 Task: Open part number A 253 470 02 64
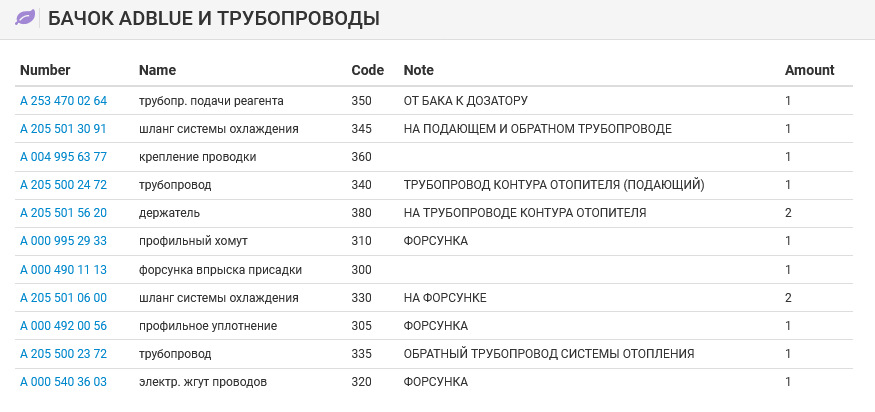[63, 101]
